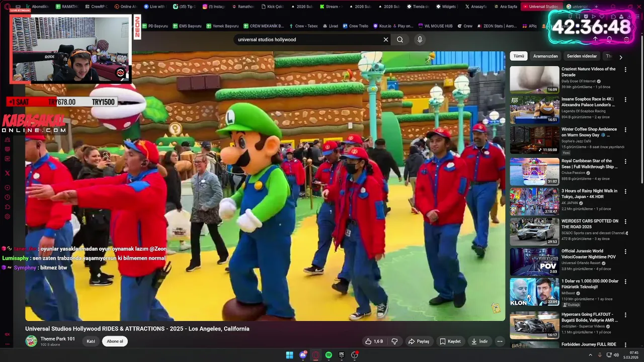Viewport: 644px width, 362px height.
Task: Open Craziest Nature Videos thumbnail
Action: pos(534,79)
